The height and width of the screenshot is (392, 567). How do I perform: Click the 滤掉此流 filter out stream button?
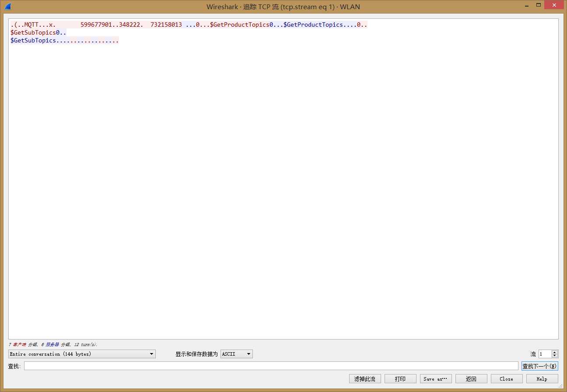365,379
